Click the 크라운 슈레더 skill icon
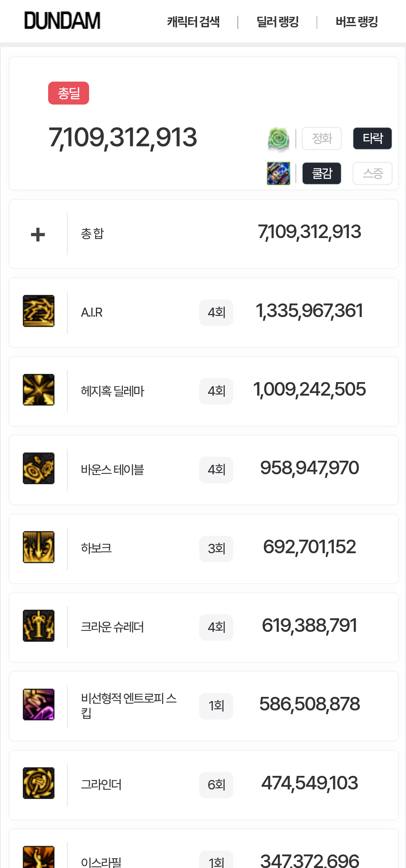The width and height of the screenshot is (406, 868). [39, 626]
